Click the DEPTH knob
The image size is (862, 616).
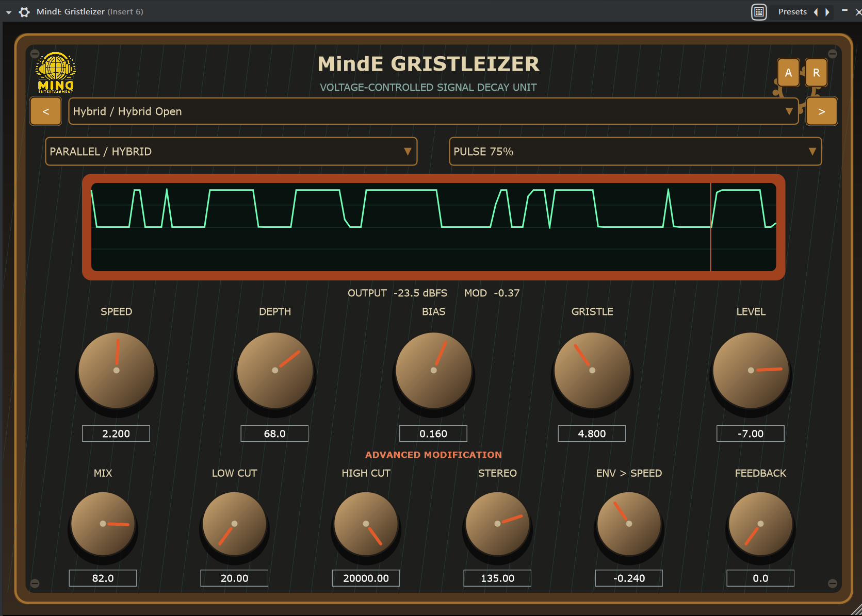[275, 371]
